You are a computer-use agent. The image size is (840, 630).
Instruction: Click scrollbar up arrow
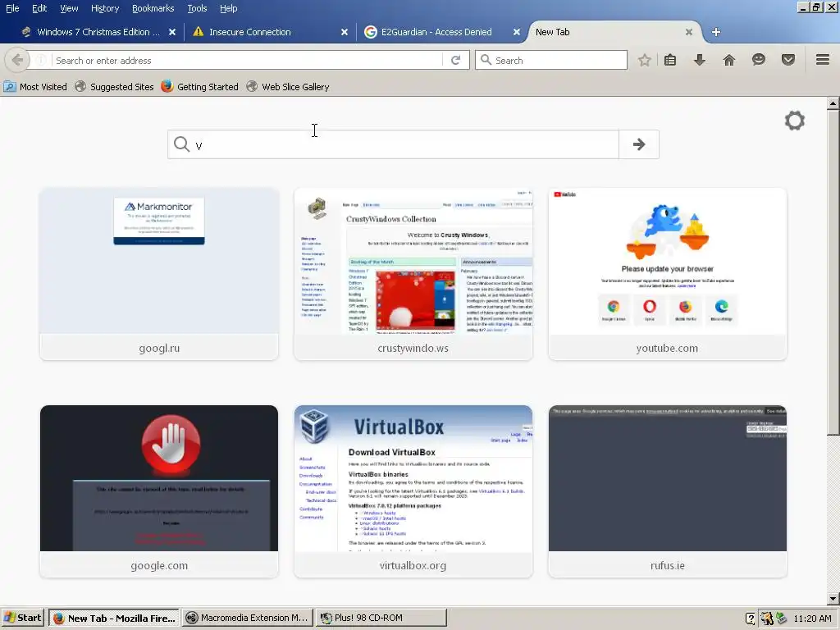(833, 103)
